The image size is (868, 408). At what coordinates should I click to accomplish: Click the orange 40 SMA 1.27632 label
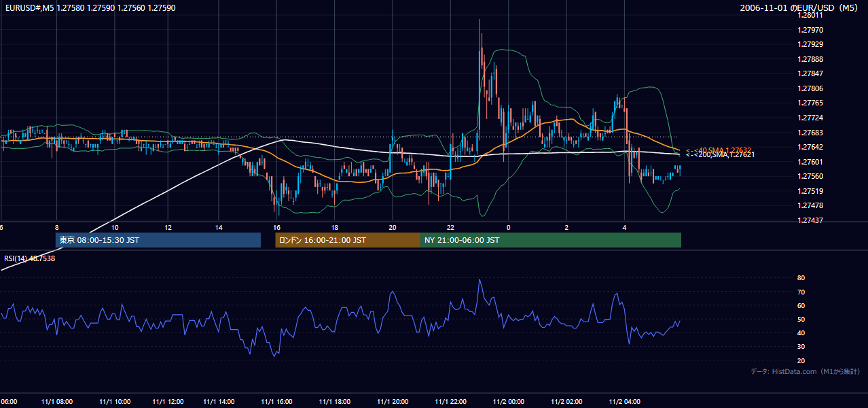click(x=719, y=150)
